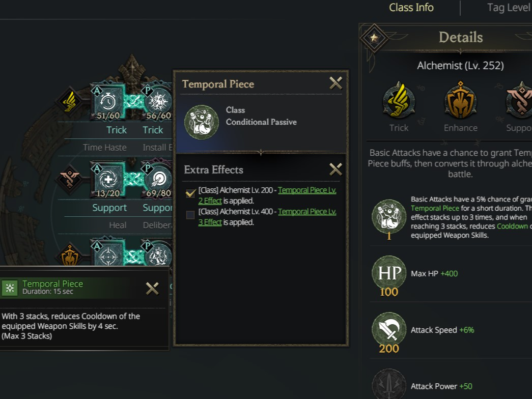The width and height of the screenshot is (532, 399).
Task: Dismiss the Temporal Piece duration tooltip
Action: pos(152,289)
